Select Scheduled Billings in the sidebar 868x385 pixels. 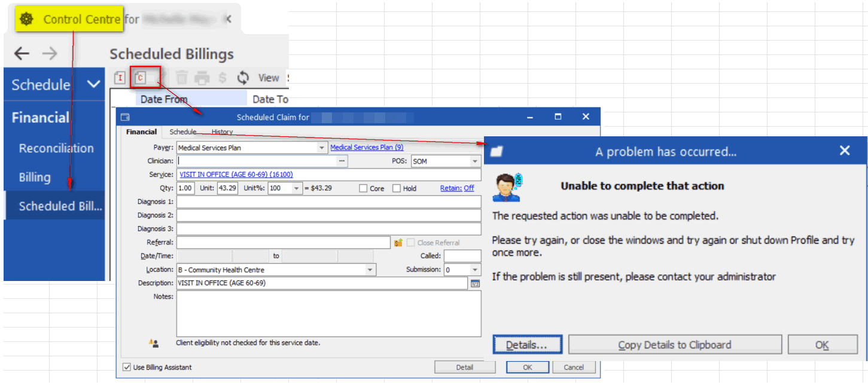tap(54, 206)
